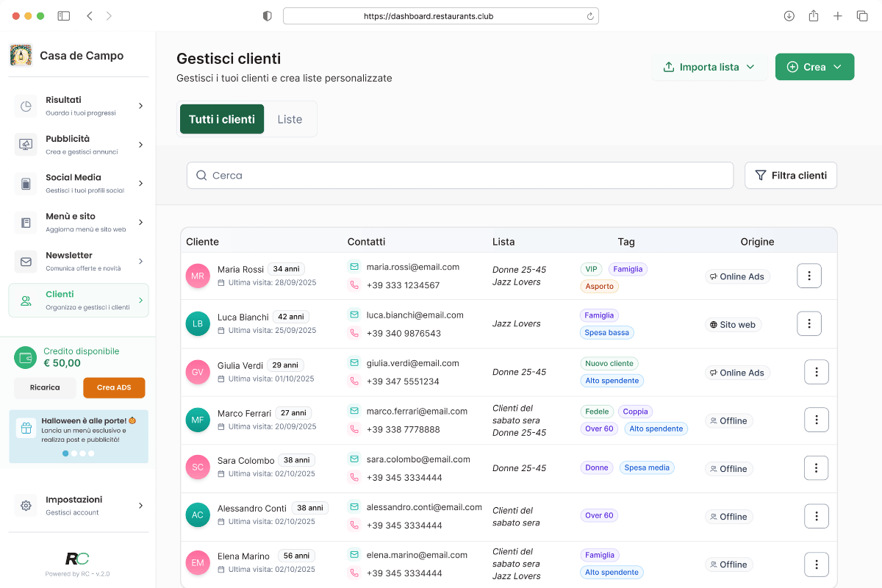
Task: Click the MF avatar for Marco Ferrari
Action: (198, 420)
